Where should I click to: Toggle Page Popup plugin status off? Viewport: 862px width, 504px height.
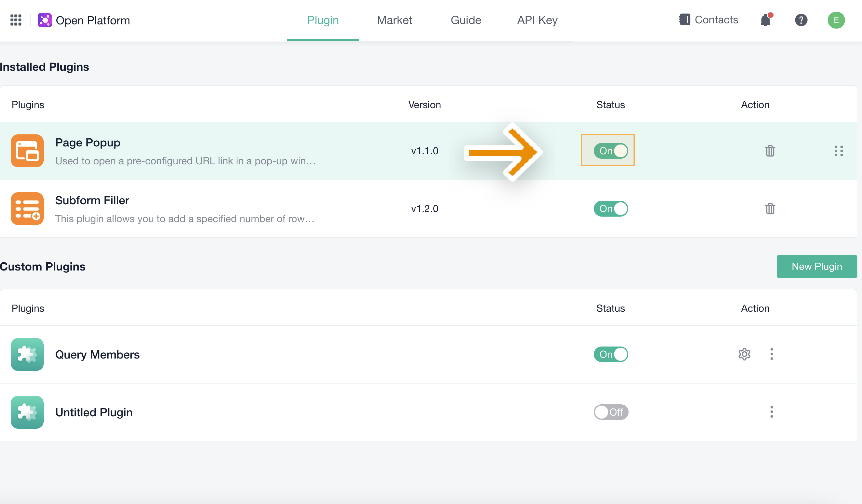[611, 151]
